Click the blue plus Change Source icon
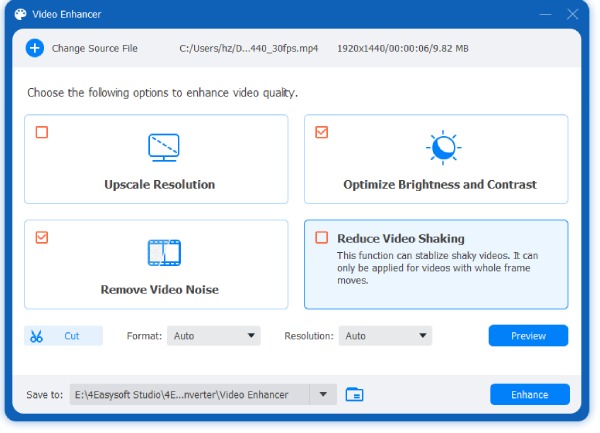Image resolution: width=600 pixels, height=433 pixels. (35, 48)
